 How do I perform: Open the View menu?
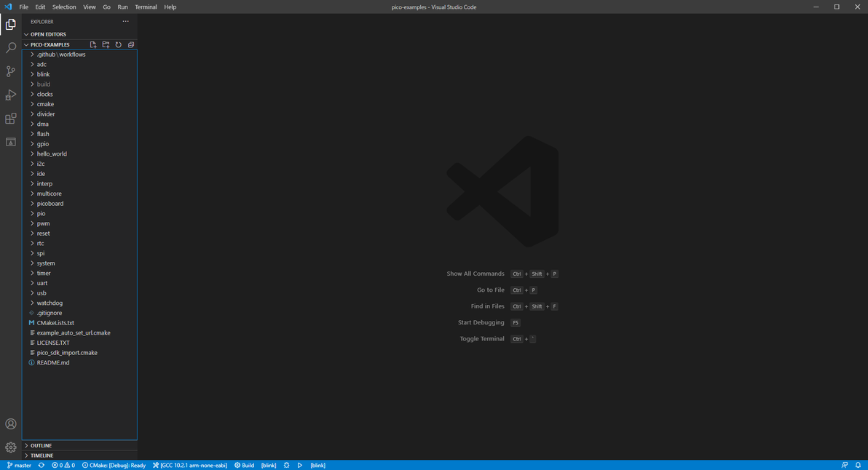pos(89,7)
